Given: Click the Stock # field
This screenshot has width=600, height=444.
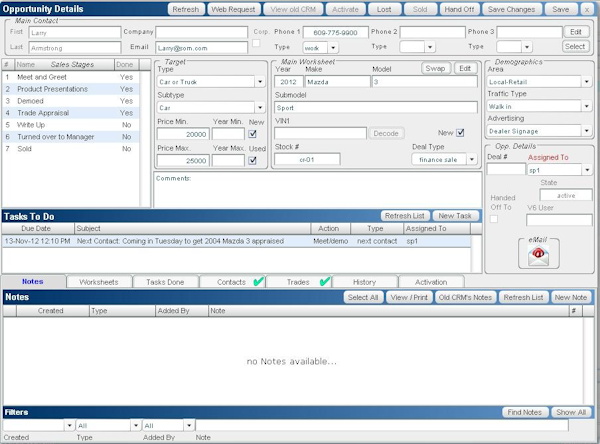Looking at the screenshot, I should 307,159.
